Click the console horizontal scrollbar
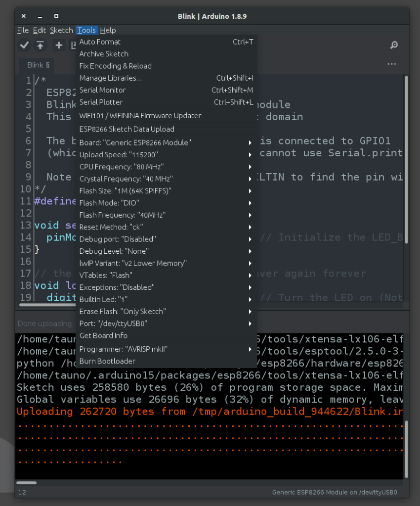420x506 pixels. click(26, 483)
